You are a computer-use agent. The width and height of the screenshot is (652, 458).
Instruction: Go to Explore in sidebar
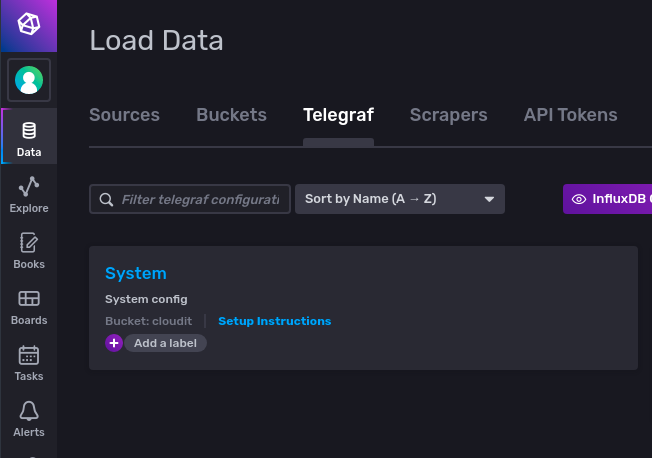29,194
